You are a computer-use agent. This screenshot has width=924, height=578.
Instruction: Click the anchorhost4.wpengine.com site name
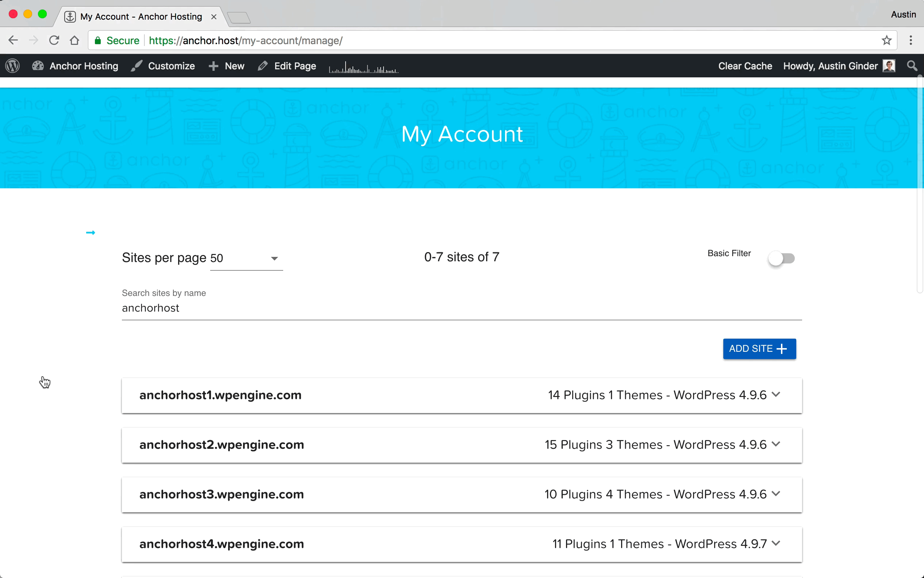(x=222, y=544)
